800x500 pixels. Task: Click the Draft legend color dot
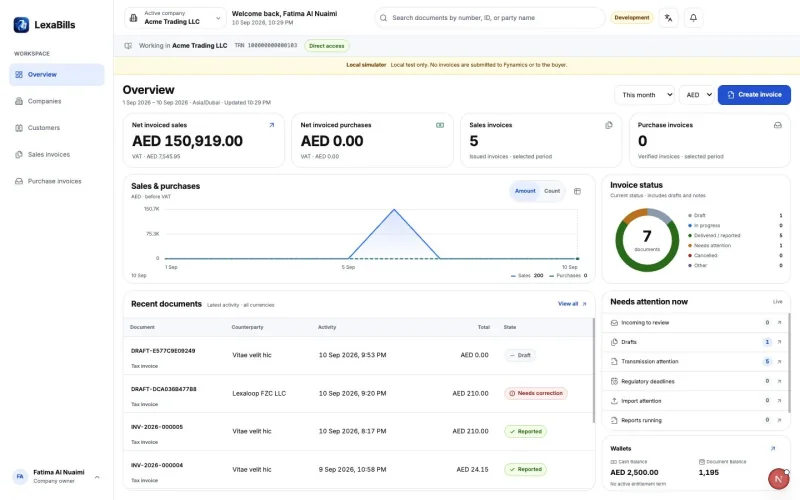(x=690, y=215)
